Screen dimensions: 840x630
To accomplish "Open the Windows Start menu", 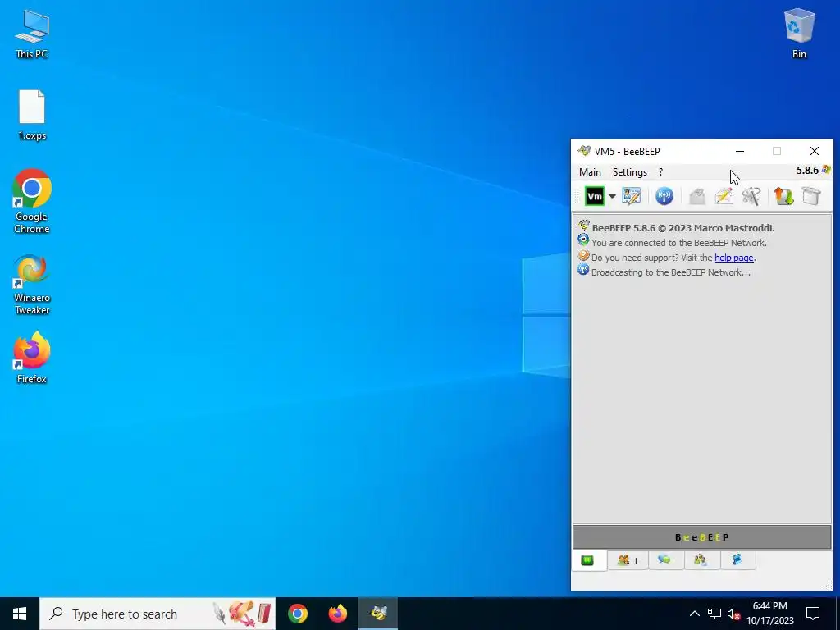I will coord(20,614).
